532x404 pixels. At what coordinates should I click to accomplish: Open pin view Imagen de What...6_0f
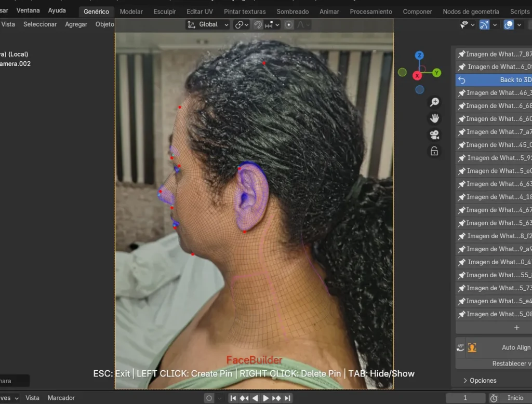(494, 67)
